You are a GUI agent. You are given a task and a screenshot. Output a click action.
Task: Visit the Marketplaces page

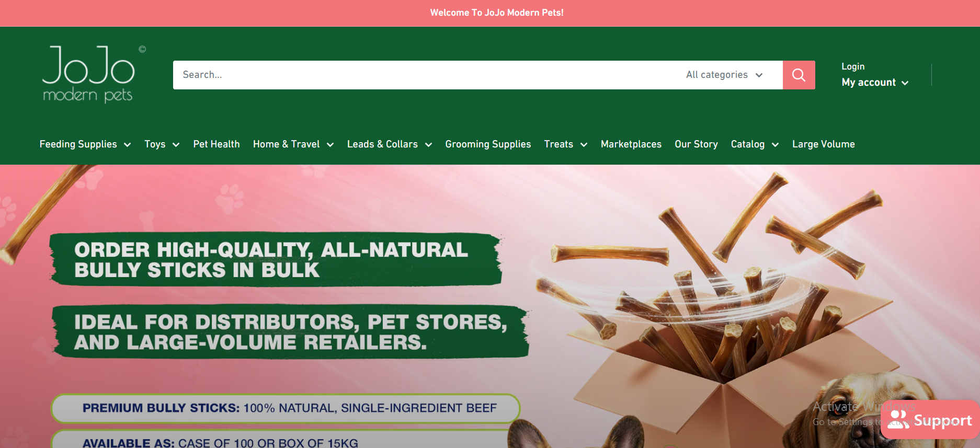[x=631, y=144]
